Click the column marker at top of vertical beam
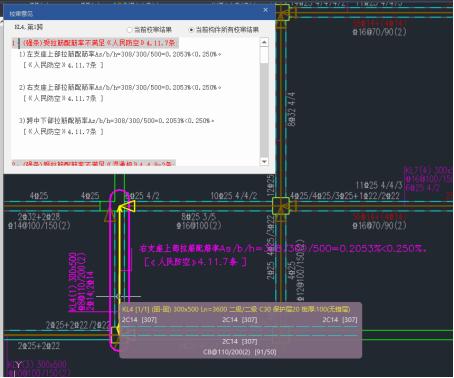This screenshot has width=454, height=378. [x=282, y=14]
